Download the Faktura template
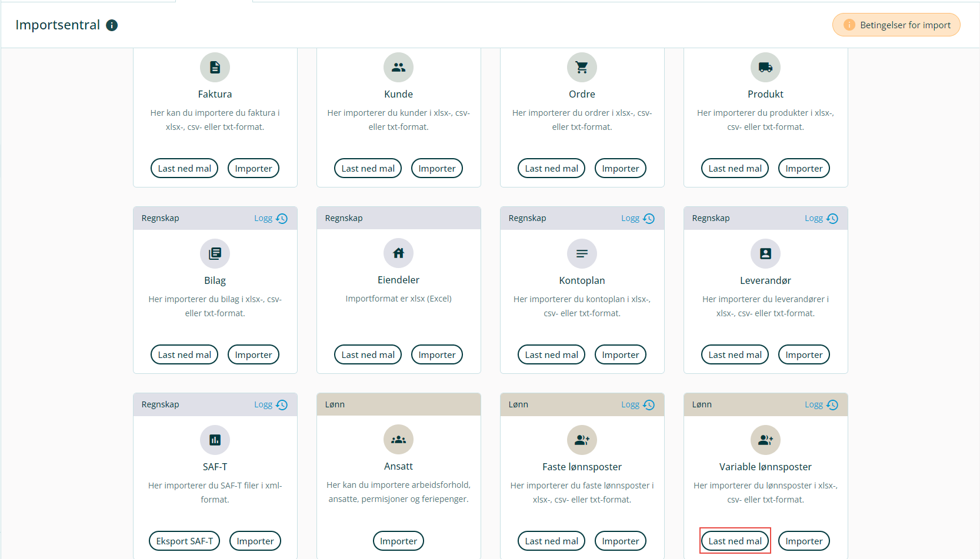 tap(184, 169)
